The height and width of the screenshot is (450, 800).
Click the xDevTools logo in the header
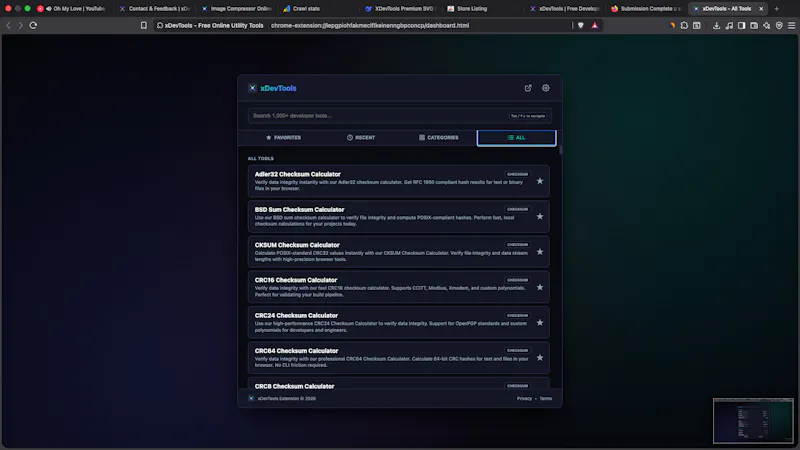pos(272,88)
